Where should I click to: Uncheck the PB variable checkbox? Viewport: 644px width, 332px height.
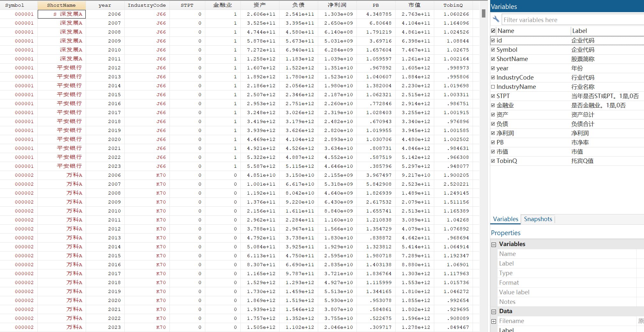click(493, 143)
